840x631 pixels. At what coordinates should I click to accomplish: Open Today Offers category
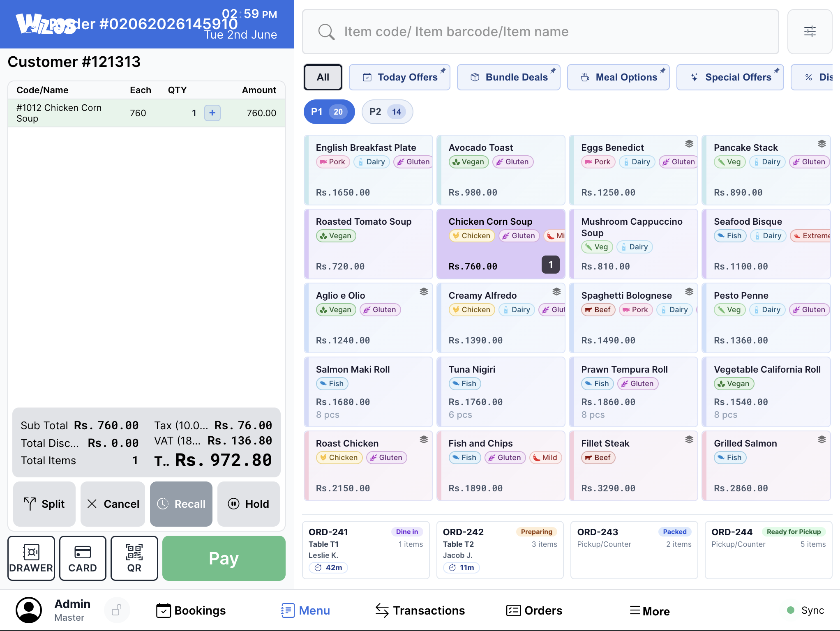click(x=399, y=77)
